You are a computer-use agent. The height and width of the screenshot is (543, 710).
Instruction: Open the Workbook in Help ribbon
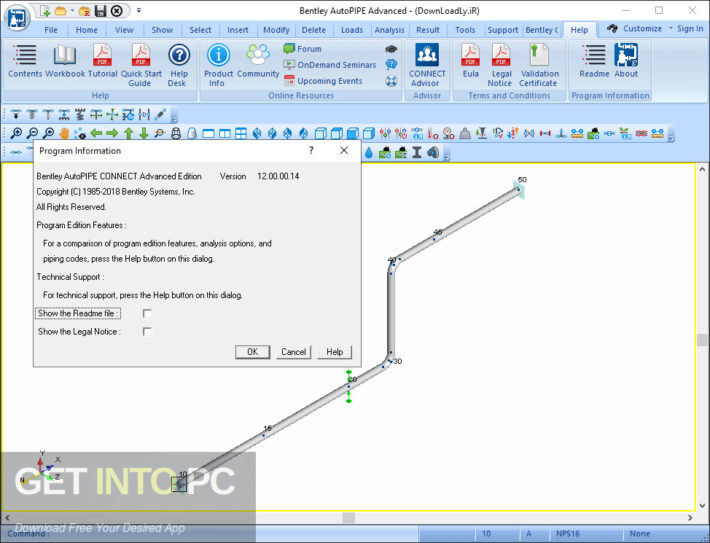click(x=65, y=61)
